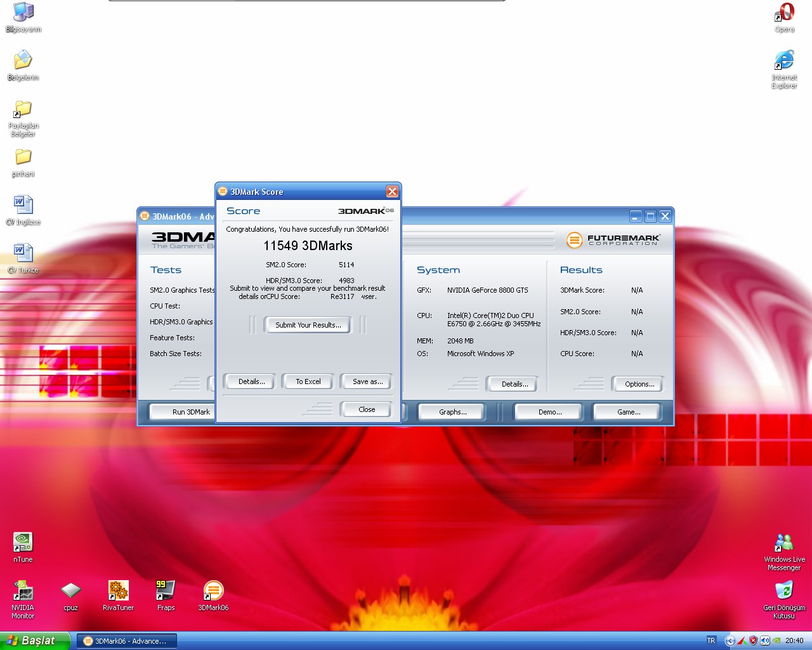Select the Geri Dönüşüm Kutusu icon
812x650 pixels.
click(x=784, y=600)
